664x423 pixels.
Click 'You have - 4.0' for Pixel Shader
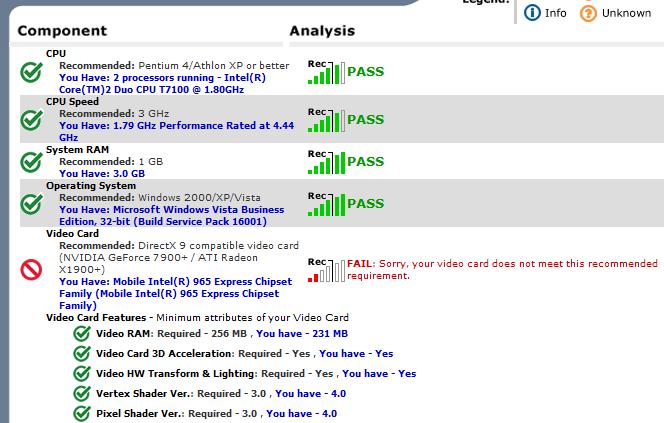(302, 413)
